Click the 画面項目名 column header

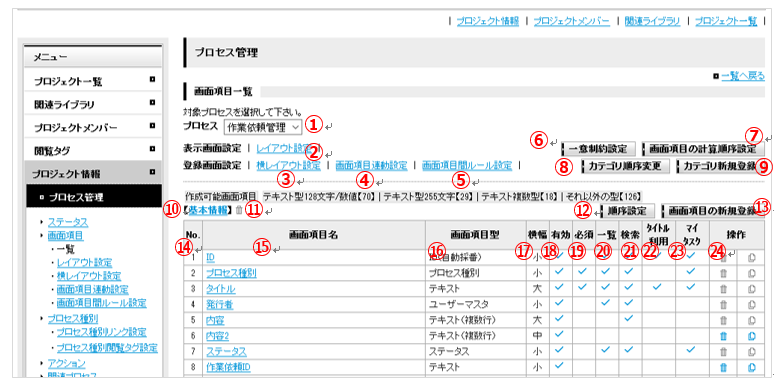pos(313,235)
